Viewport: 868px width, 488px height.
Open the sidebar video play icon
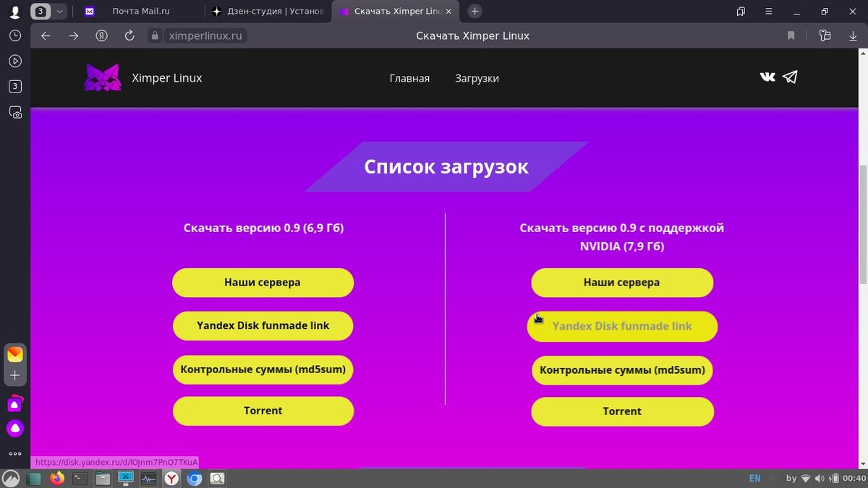[15, 61]
